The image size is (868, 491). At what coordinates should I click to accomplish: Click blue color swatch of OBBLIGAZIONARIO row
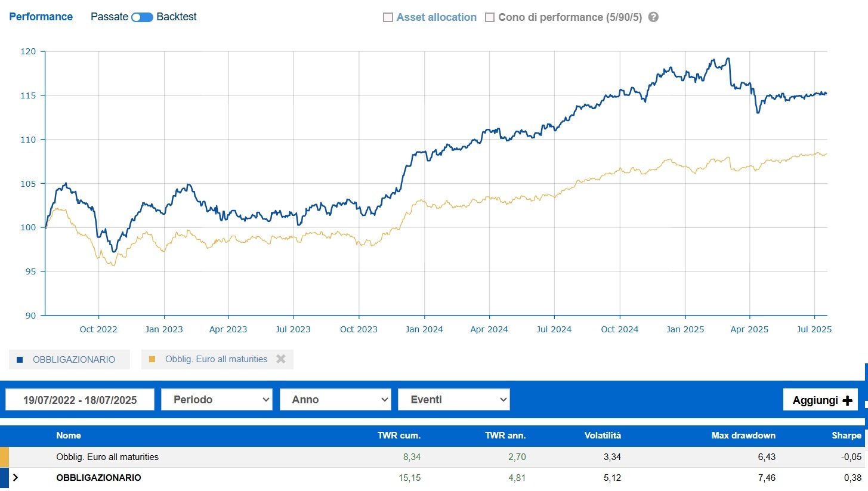coord(4,478)
